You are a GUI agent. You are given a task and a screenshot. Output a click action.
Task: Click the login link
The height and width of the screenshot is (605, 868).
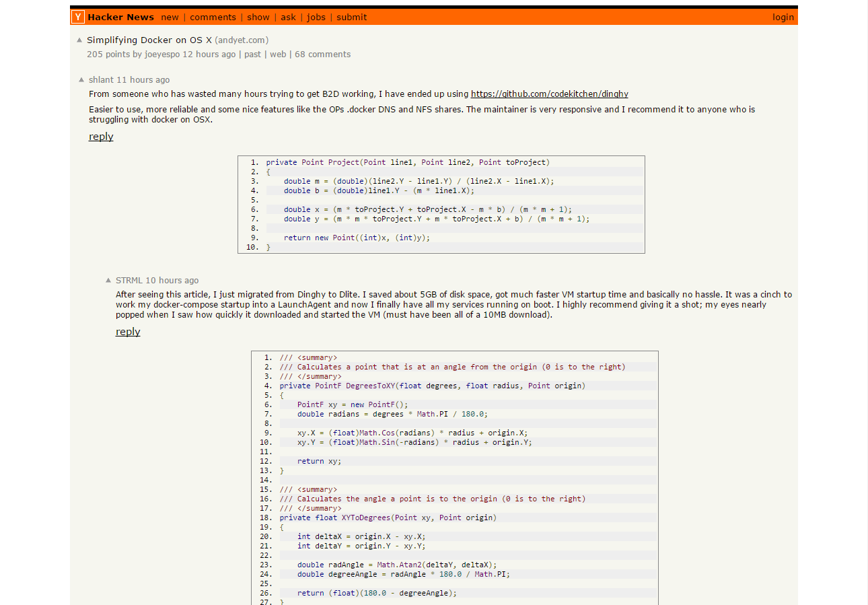783,17
